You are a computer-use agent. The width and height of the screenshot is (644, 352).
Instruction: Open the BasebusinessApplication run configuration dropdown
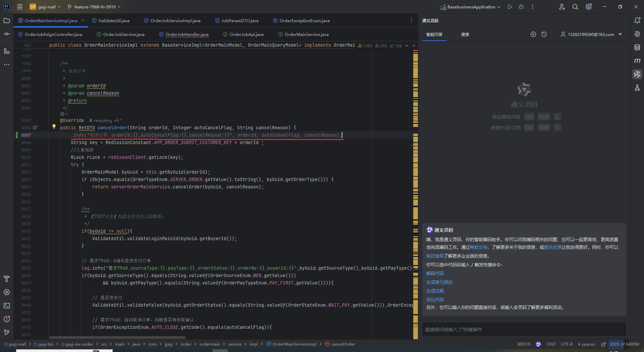[470, 7]
